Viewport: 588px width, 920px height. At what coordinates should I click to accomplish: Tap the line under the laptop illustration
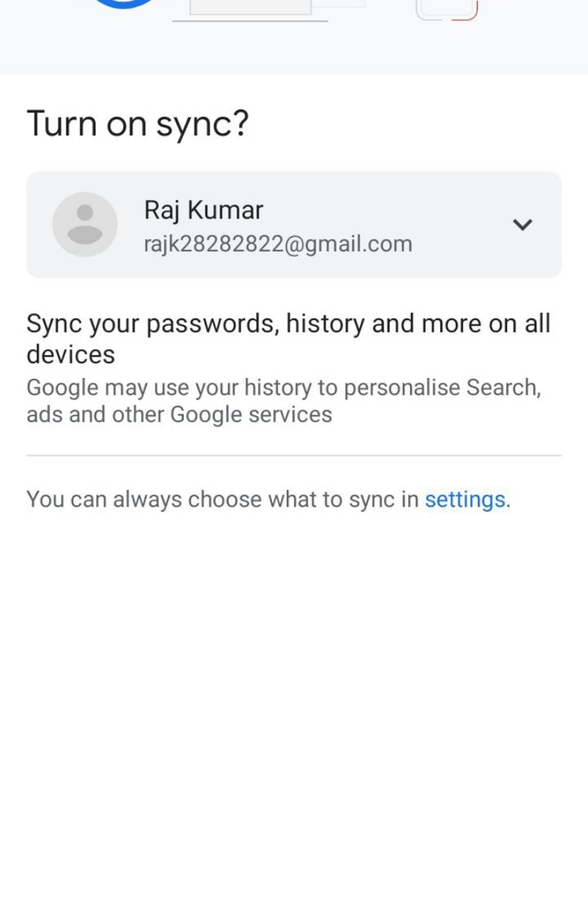[x=250, y=21]
